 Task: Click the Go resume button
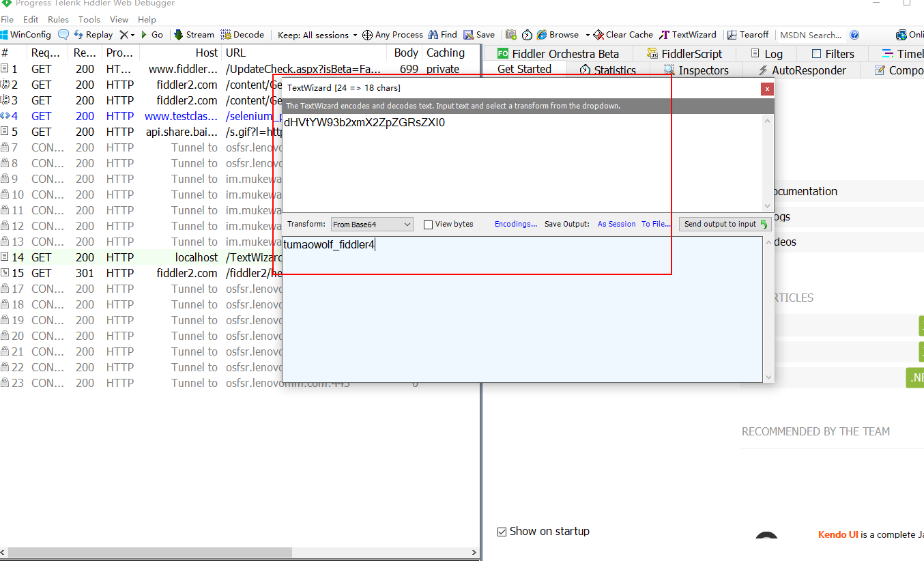(x=152, y=35)
